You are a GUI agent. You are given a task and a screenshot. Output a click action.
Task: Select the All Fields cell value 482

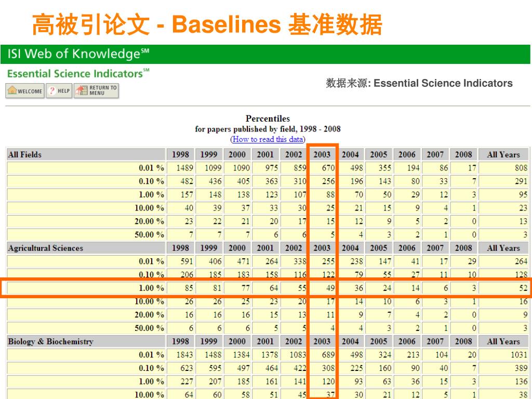point(187,181)
